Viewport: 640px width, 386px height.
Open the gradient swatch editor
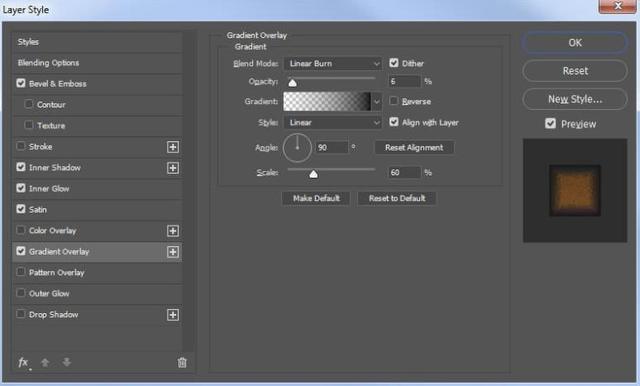point(327,101)
